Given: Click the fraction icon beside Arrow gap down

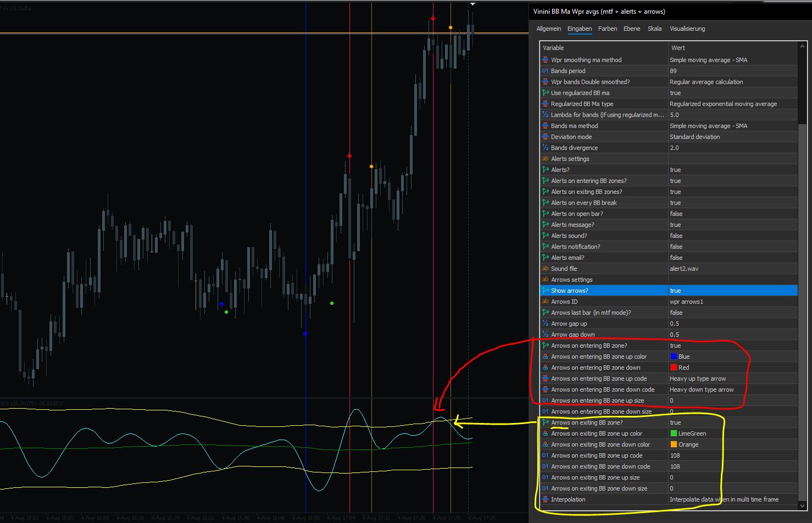Looking at the screenshot, I should 546,335.
